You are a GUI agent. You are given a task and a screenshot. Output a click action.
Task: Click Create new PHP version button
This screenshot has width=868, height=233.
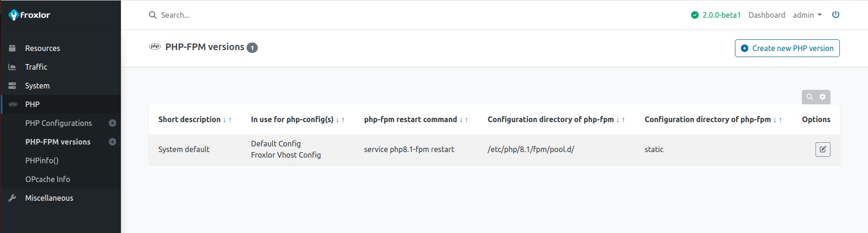(x=787, y=48)
